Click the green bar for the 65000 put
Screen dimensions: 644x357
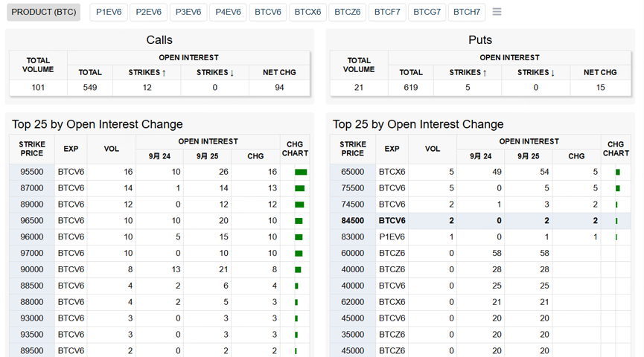tap(618, 172)
